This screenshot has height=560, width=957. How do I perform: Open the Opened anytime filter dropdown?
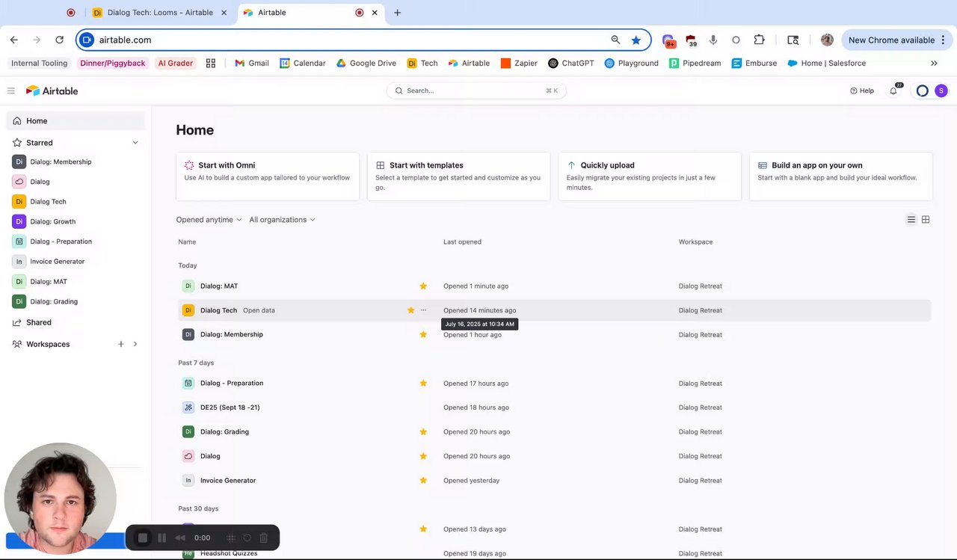[x=209, y=220]
